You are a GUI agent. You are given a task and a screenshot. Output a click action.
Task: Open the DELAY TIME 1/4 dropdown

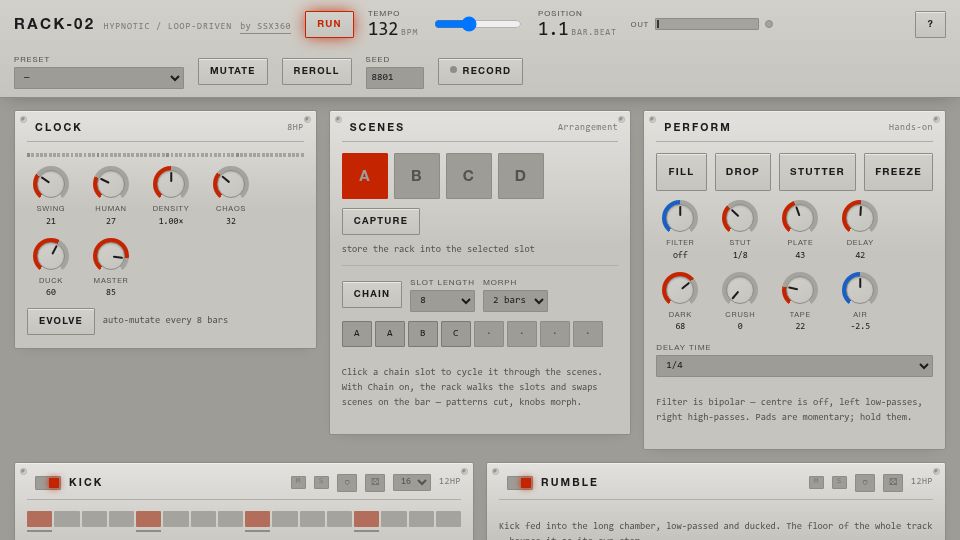pyautogui.click(x=794, y=366)
